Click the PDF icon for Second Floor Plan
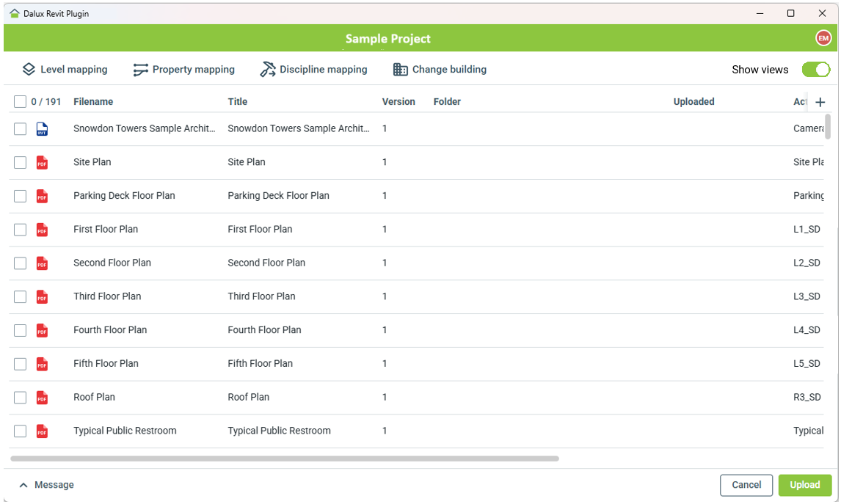 click(x=42, y=263)
